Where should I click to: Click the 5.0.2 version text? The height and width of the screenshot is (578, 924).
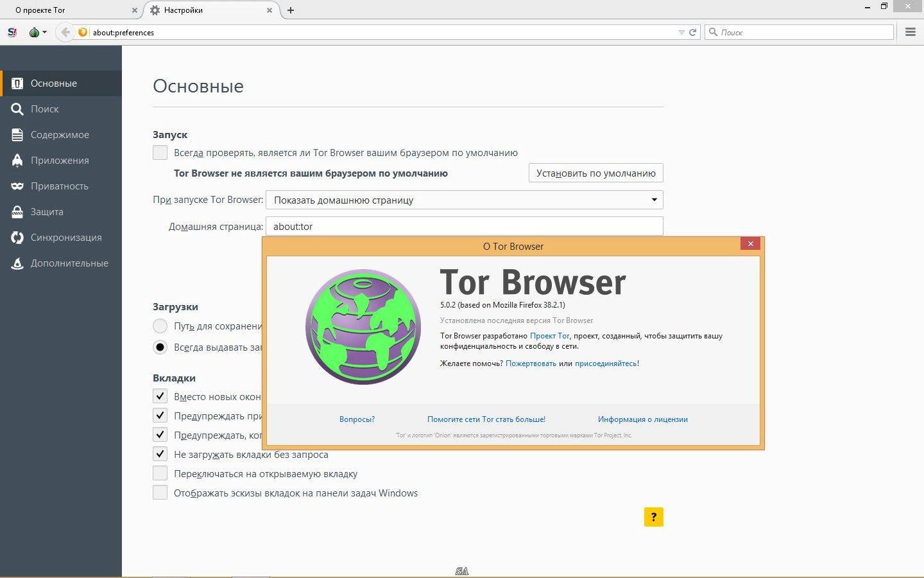click(x=502, y=305)
